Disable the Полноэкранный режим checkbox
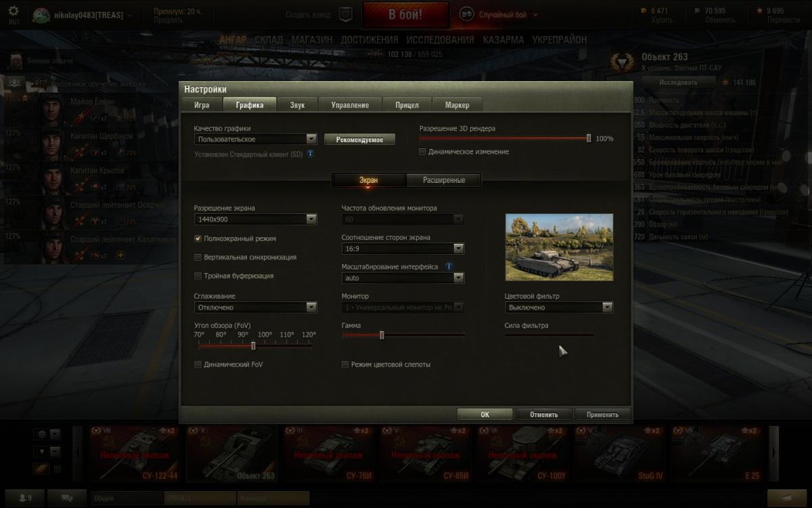The height and width of the screenshot is (508, 812). [198, 238]
